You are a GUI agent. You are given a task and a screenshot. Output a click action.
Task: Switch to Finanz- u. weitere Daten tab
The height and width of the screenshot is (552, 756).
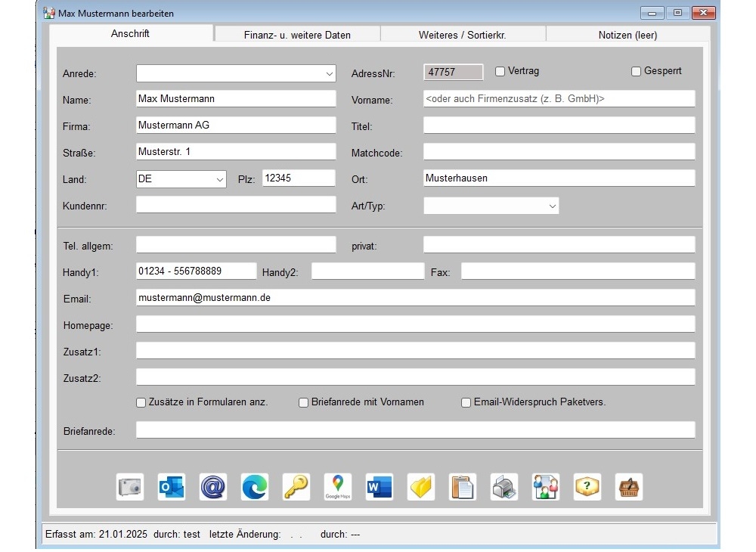pos(297,35)
